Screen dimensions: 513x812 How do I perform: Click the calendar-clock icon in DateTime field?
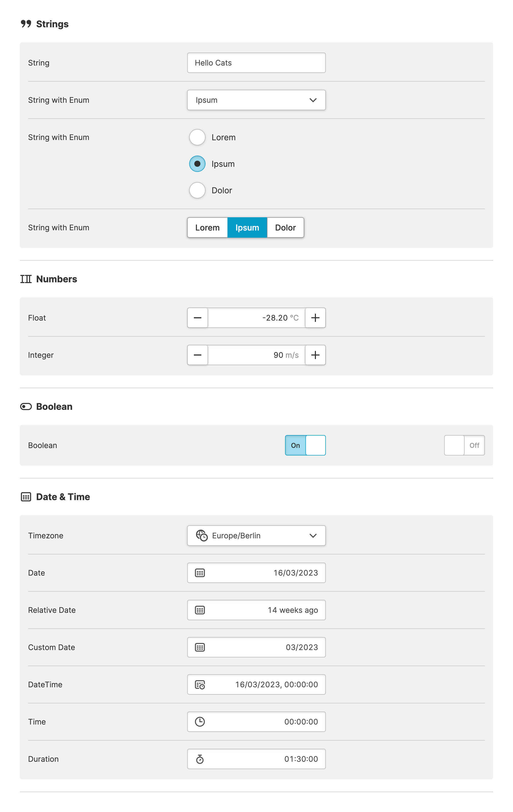200,684
